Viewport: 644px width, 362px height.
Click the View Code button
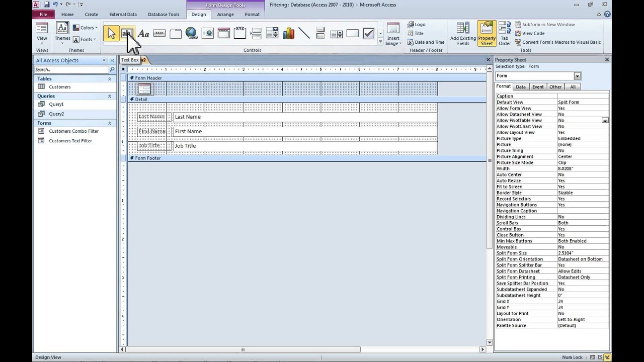pyautogui.click(x=530, y=33)
